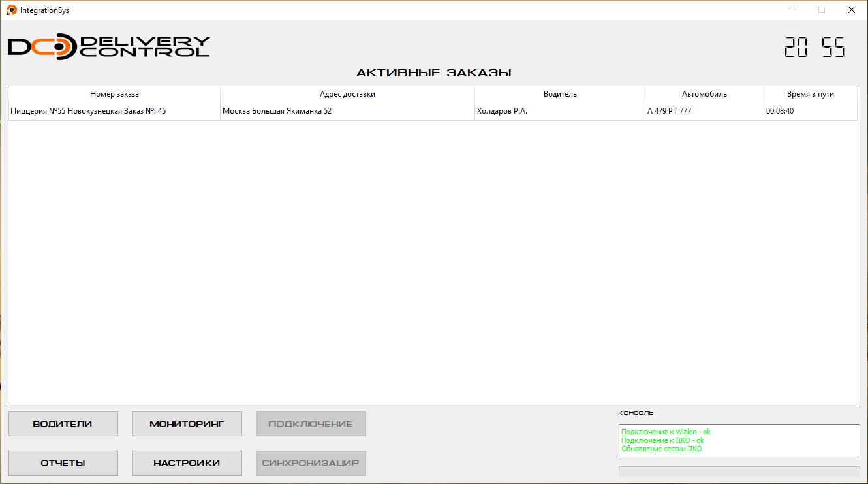868x484 pixels.
Task: Click the progress bar below the console
Action: tap(739, 471)
